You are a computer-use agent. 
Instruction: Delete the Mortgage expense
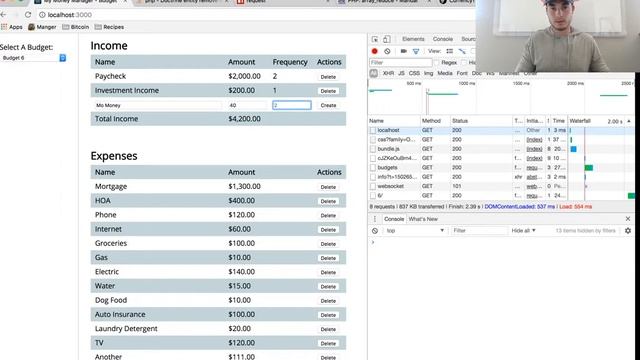[328, 187]
